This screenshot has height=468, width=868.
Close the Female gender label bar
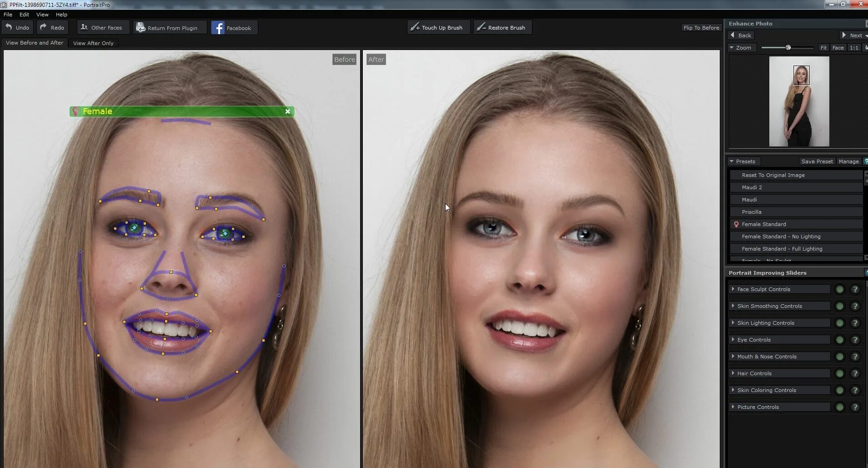pos(288,111)
